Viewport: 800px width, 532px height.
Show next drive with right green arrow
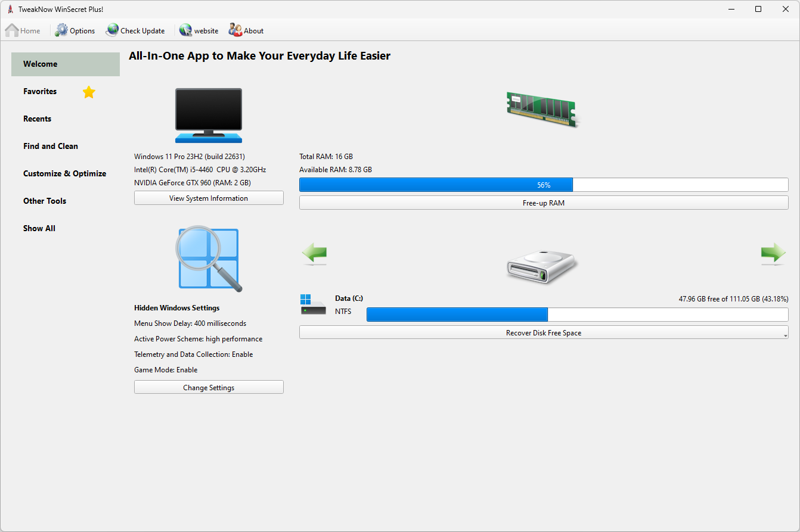coord(773,253)
